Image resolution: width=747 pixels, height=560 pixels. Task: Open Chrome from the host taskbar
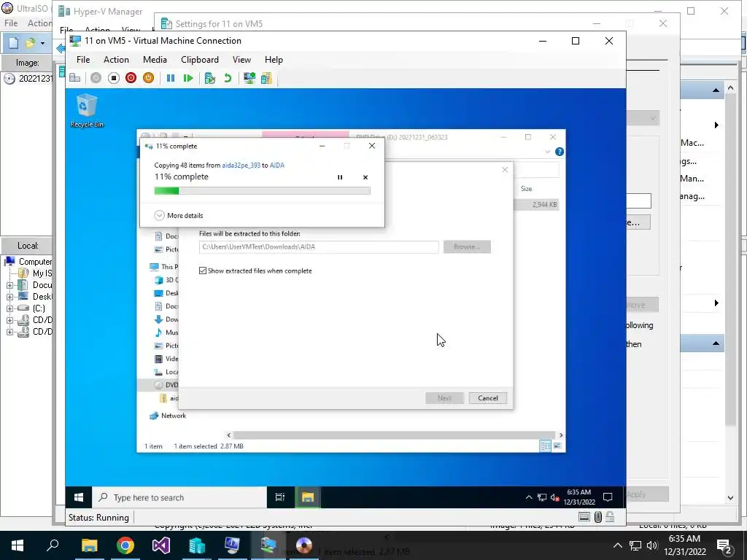125,545
